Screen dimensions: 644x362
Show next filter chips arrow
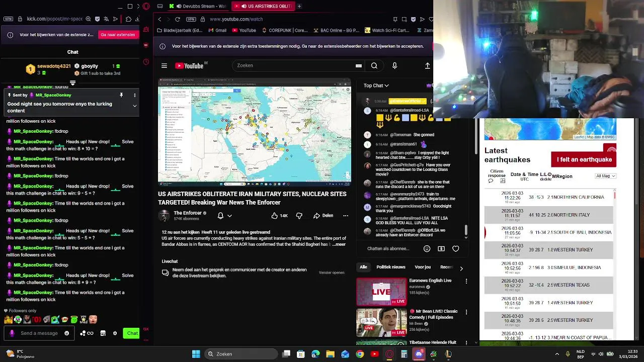coord(461,268)
